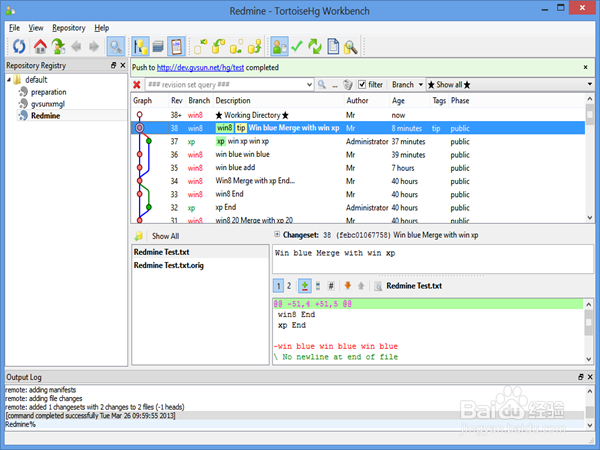The height and width of the screenshot is (450, 600).
Task: Toggle the filter toolbar magnifier button
Action: [116, 47]
